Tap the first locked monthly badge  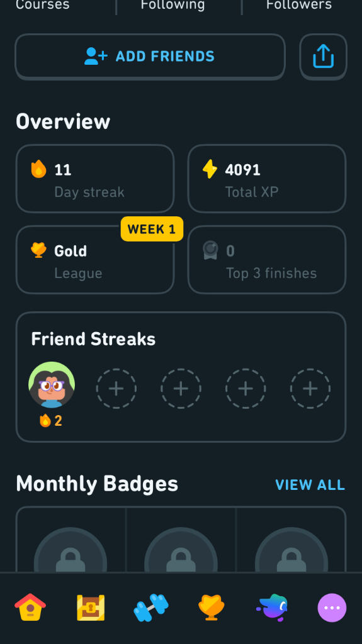pyautogui.click(x=71, y=550)
